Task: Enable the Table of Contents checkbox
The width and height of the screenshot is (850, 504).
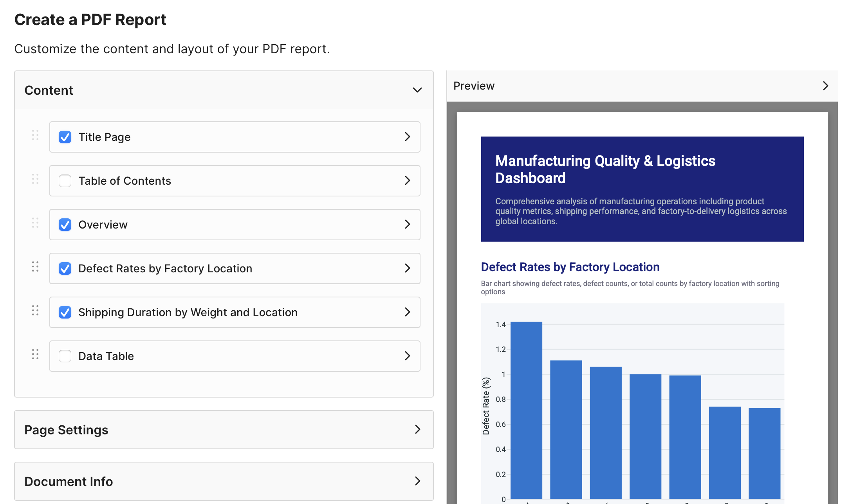Action: coord(65,181)
